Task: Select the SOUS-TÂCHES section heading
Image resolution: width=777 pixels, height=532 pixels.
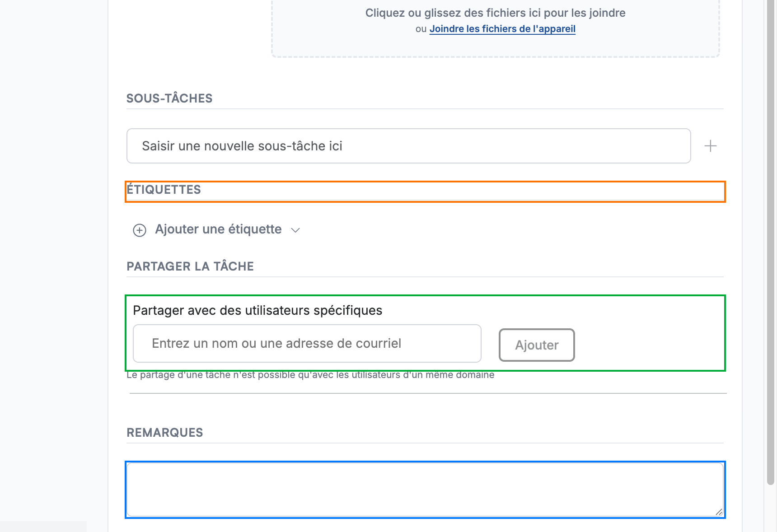Action: coord(169,98)
